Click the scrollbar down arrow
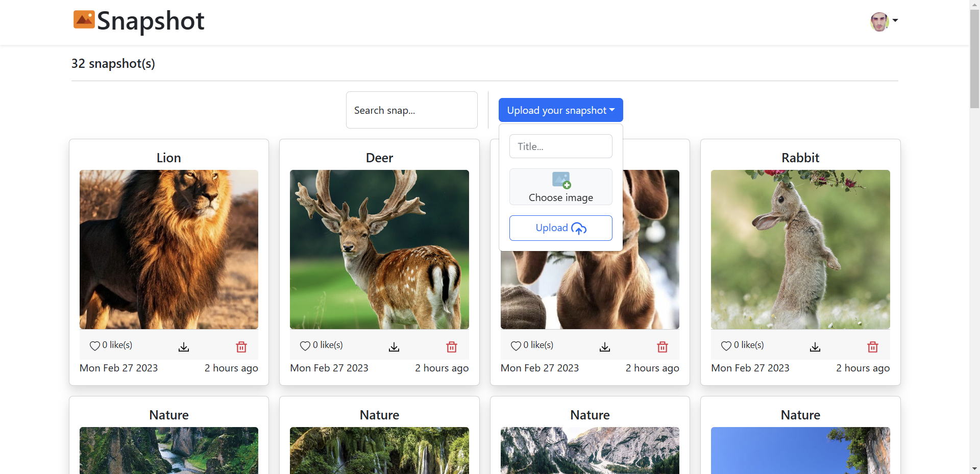Image resolution: width=980 pixels, height=474 pixels. 974,468
